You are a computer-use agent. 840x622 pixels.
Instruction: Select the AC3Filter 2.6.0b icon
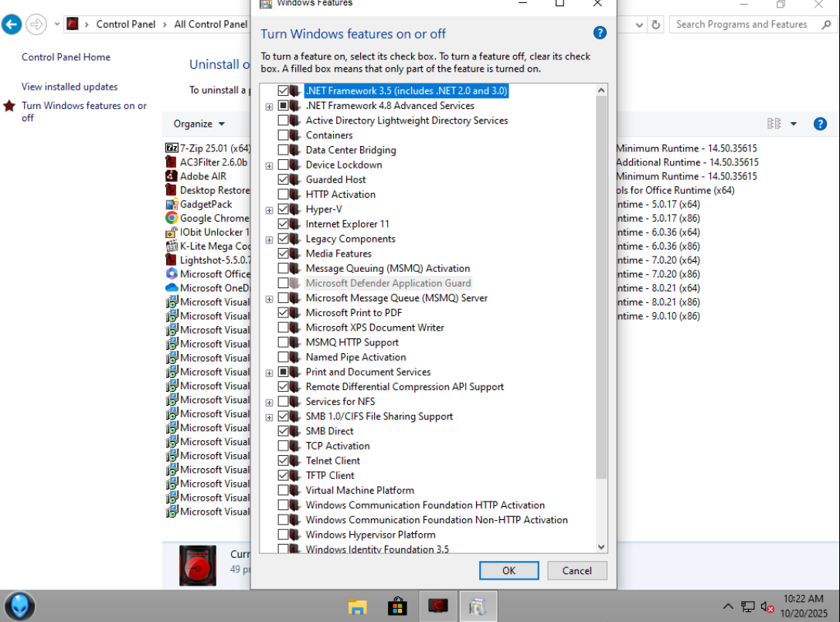pyautogui.click(x=172, y=161)
